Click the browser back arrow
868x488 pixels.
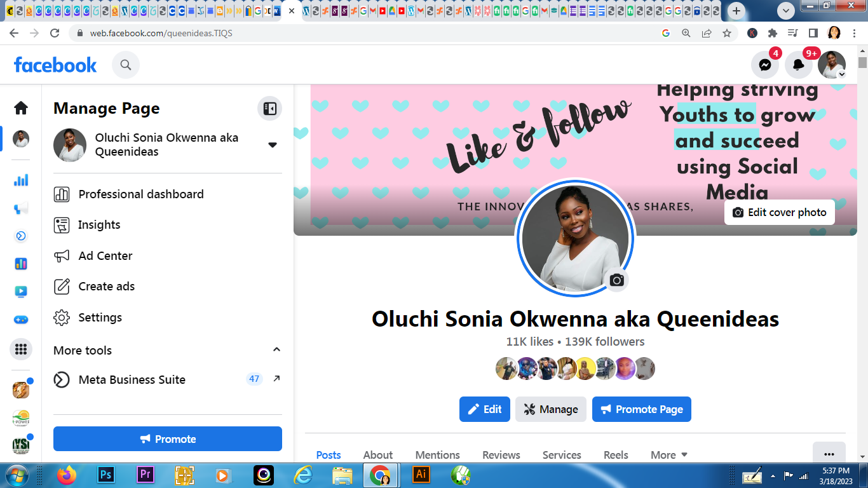14,33
